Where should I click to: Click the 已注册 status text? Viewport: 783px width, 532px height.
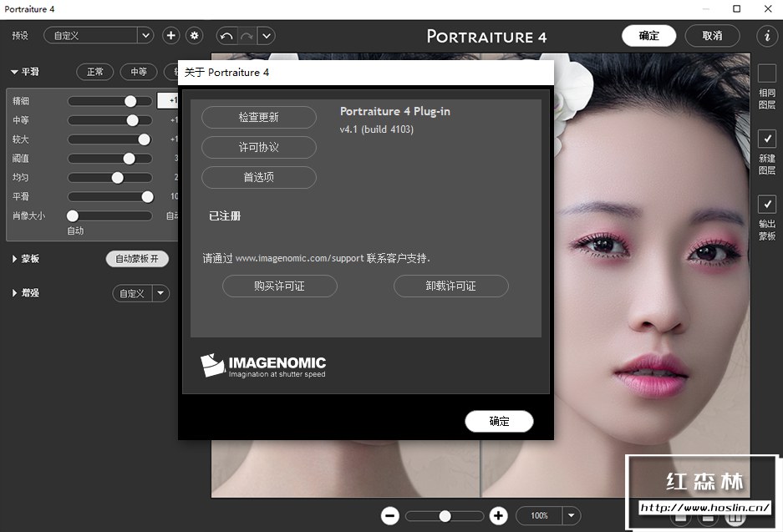225,216
